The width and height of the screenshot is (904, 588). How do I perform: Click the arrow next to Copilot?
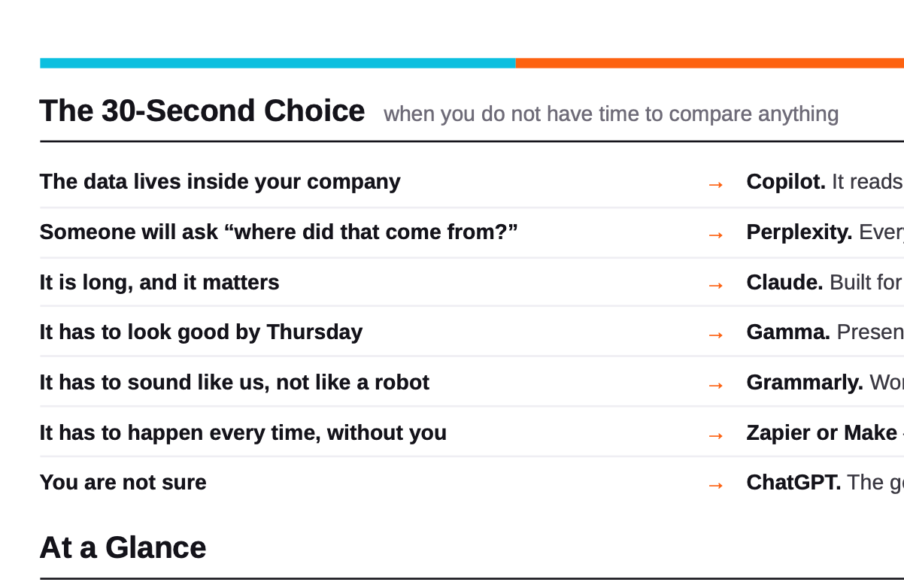[716, 184]
